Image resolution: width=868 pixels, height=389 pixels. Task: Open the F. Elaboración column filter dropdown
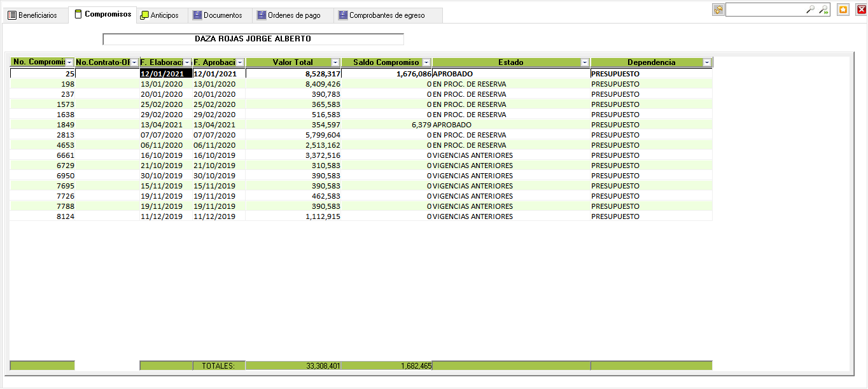pyautogui.click(x=187, y=62)
